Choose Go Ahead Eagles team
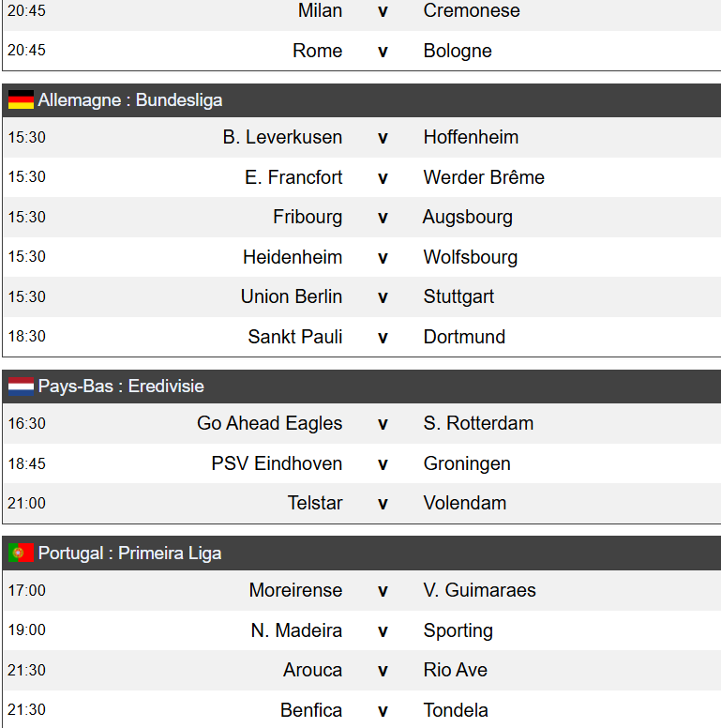The width and height of the screenshot is (721, 728). click(269, 424)
